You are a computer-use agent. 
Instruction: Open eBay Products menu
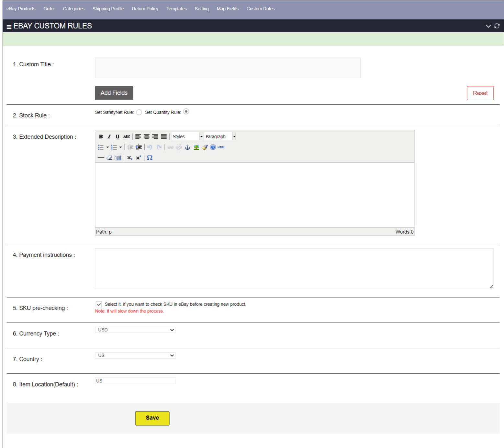(x=21, y=9)
